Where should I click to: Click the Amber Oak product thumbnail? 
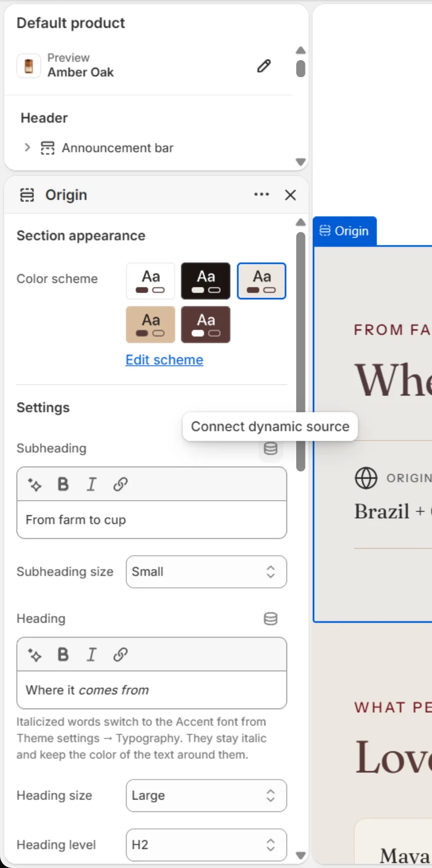coord(29,66)
